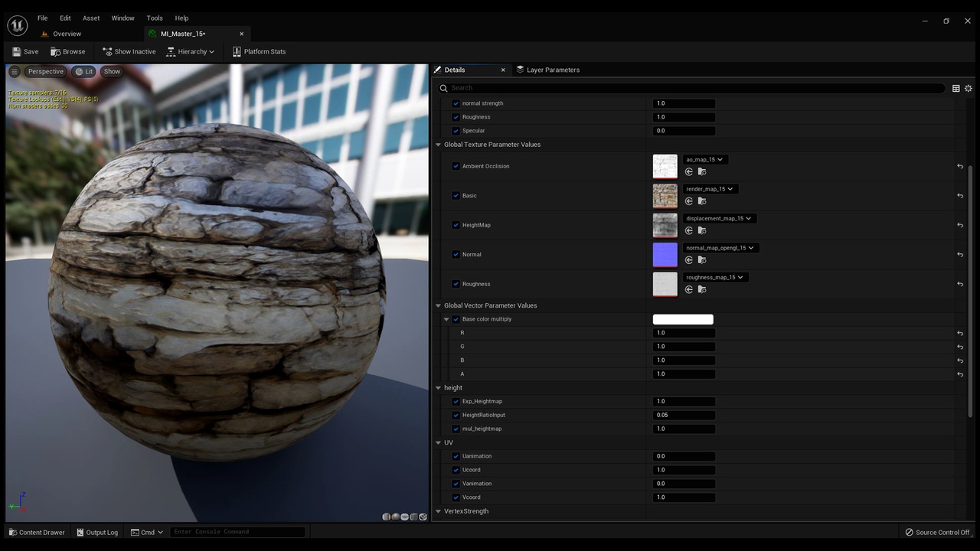The width and height of the screenshot is (980, 551).
Task: Uncheck the Specular parameter override
Action: [x=456, y=131]
